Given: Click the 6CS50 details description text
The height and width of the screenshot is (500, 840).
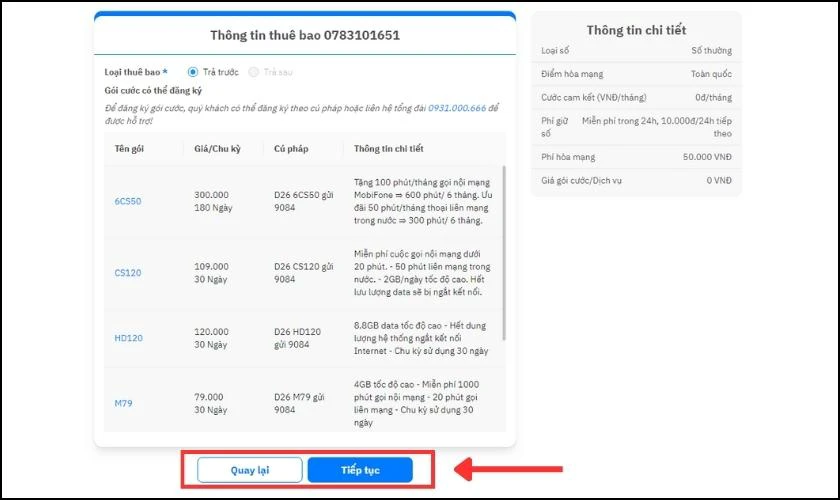Looking at the screenshot, I should coord(423,201).
